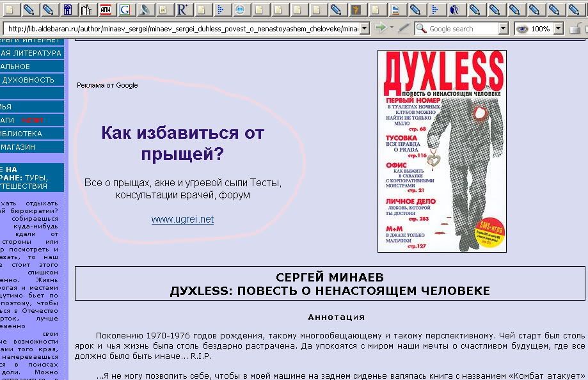Viewport: 588px width, 380px height.
Task: Open the МАГАЗИН sidebar menu item
Action: 31,147
